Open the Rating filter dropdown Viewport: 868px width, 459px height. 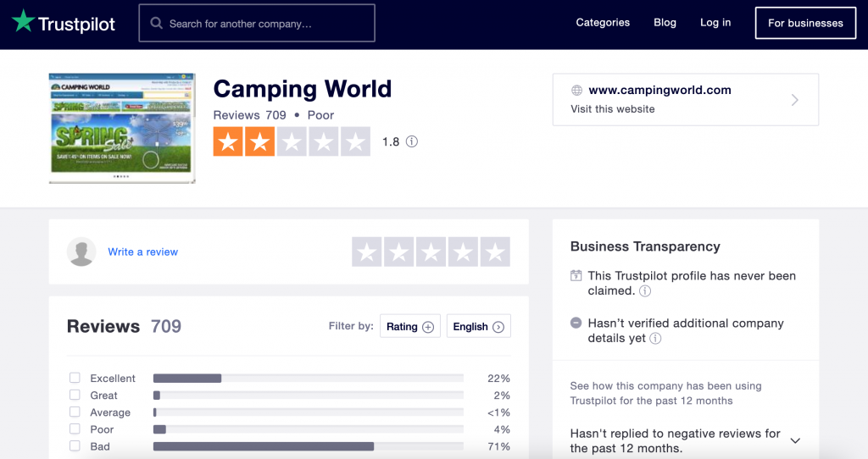[410, 326]
